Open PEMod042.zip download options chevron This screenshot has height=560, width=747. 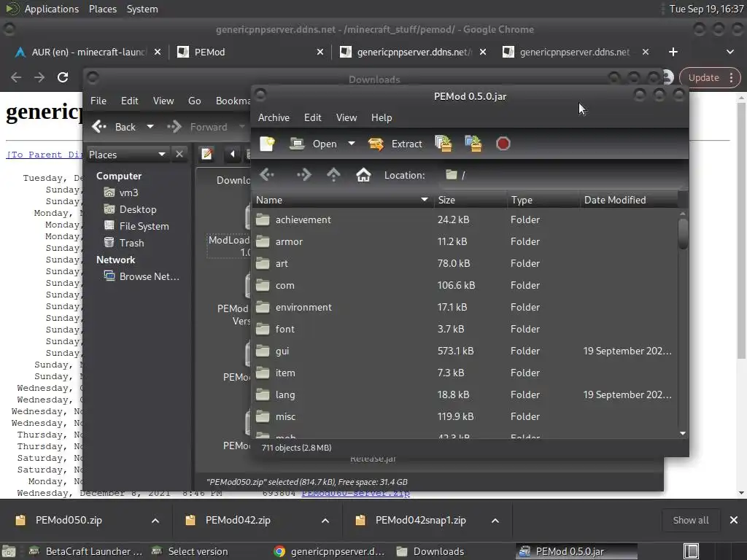(325, 521)
